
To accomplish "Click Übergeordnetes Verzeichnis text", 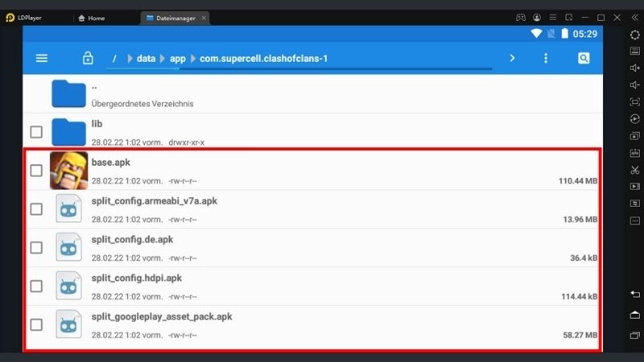I will tap(142, 104).
